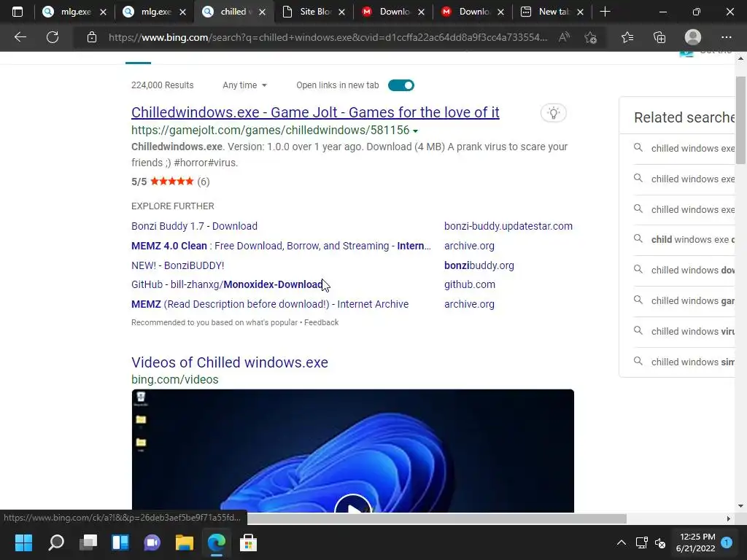Open NEW! - BonziBUDDY! link
This screenshot has height=560, width=747.
click(x=178, y=265)
